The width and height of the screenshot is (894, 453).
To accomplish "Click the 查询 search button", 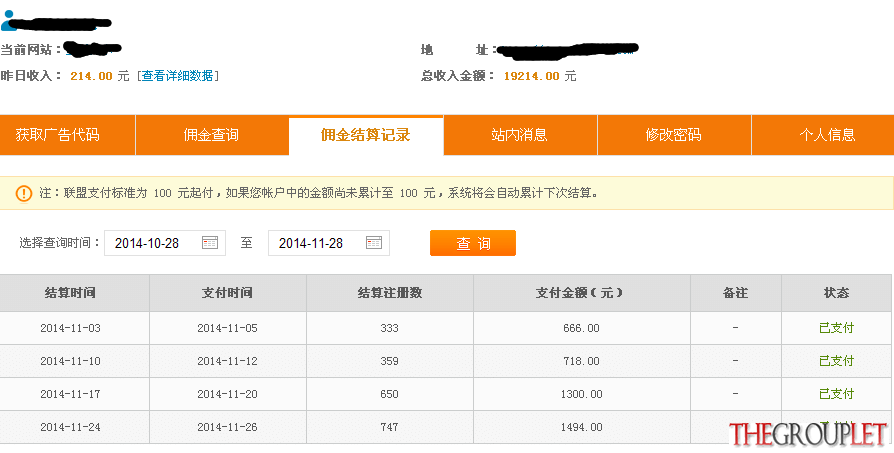I will pyautogui.click(x=473, y=243).
